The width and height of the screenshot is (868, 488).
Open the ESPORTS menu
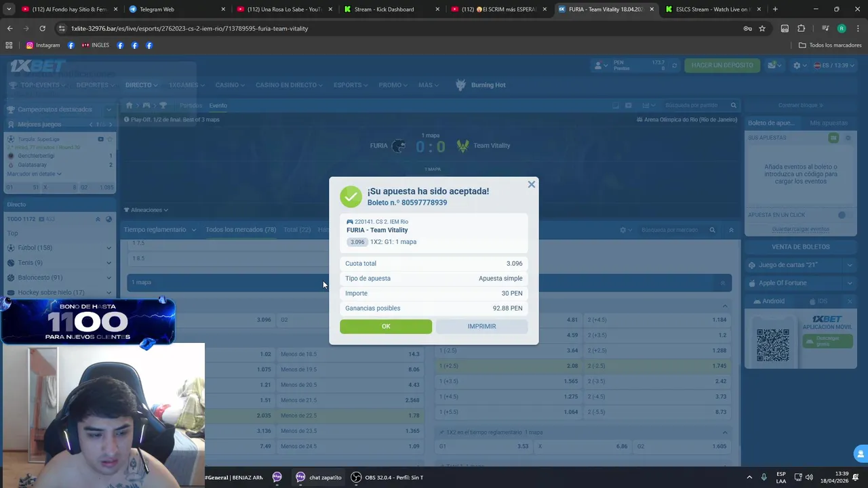pos(350,85)
